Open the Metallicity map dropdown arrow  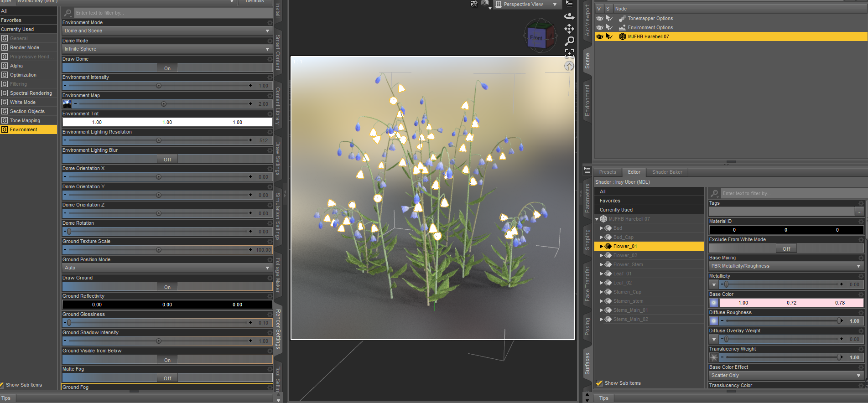(714, 284)
